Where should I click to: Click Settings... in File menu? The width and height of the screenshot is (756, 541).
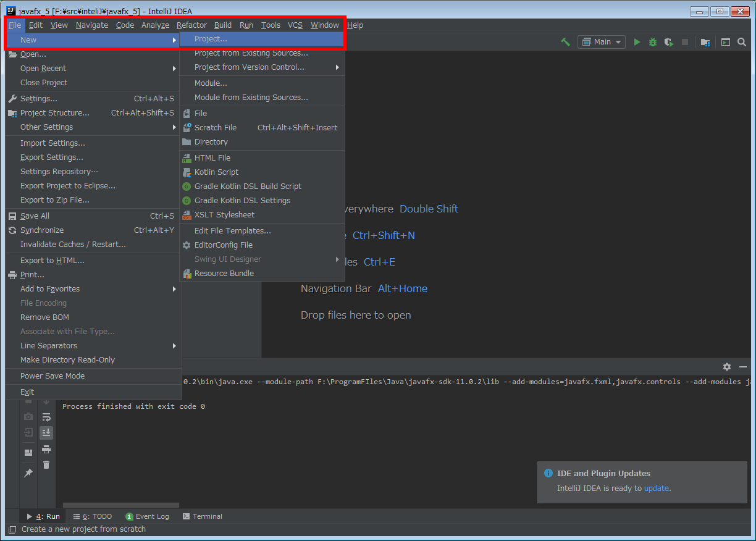pos(93,99)
